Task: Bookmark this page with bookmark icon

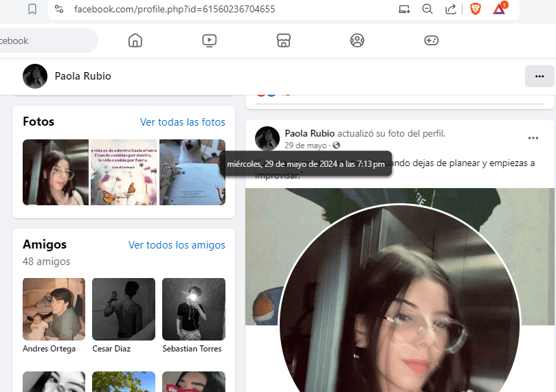Action: (x=32, y=9)
